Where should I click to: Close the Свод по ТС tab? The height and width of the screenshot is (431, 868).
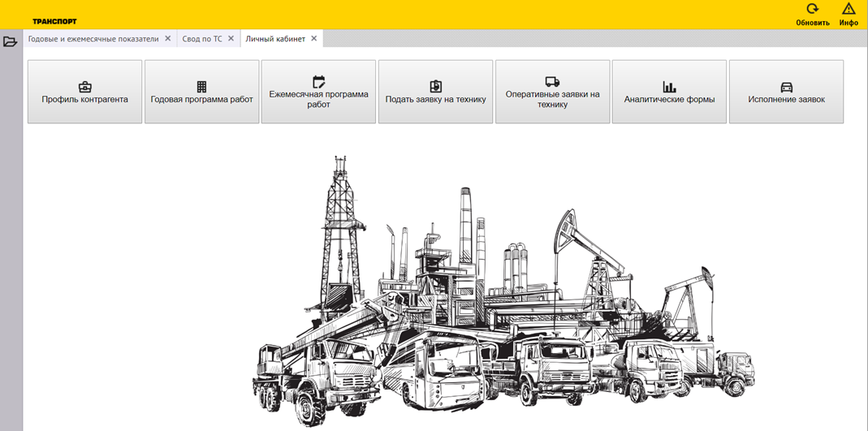231,39
